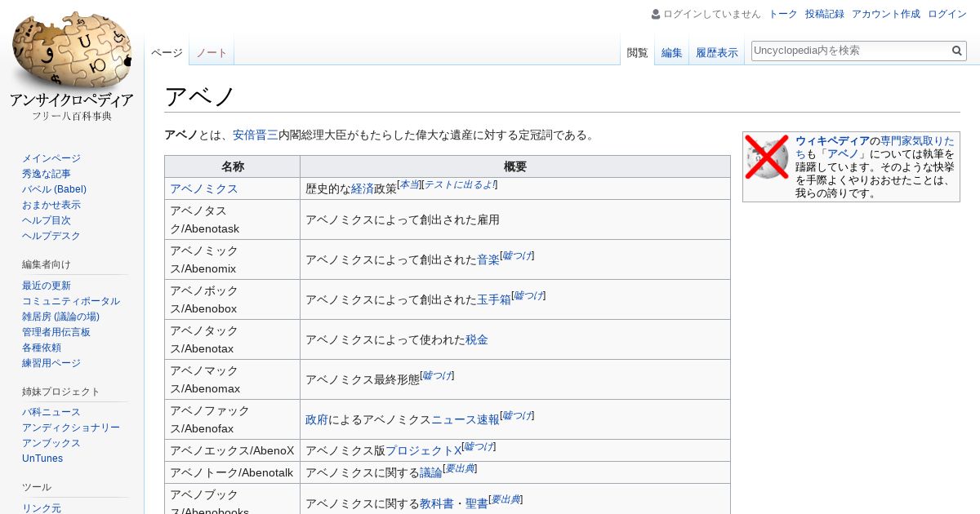Click the テストに出るよ! superscript note
The width and height of the screenshot is (980, 514).
click(459, 184)
